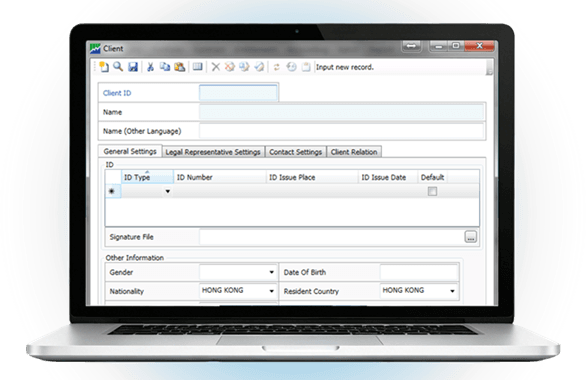Switch to the General Settings tab
Image resolution: width=586 pixels, height=380 pixels.
click(130, 151)
